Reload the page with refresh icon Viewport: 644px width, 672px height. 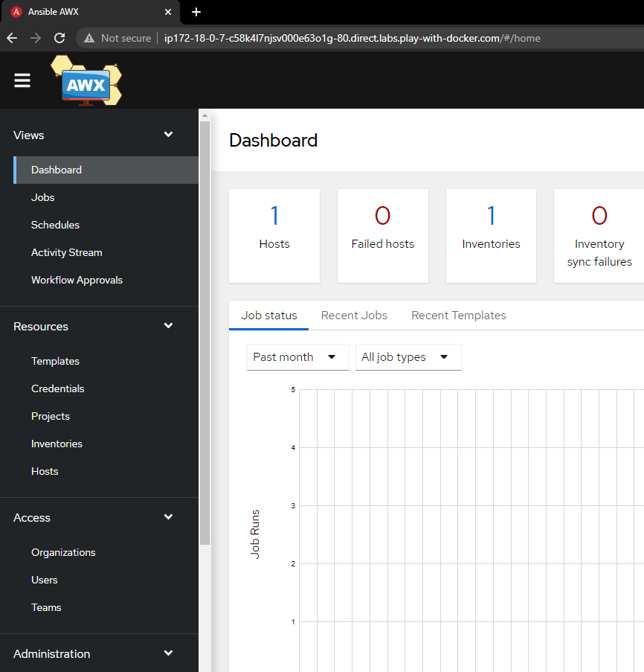coord(59,38)
